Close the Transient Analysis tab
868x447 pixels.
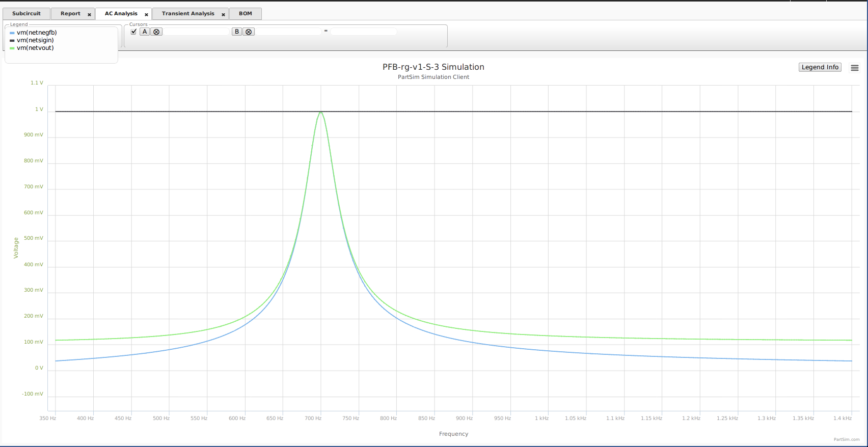(x=223, y=15)
